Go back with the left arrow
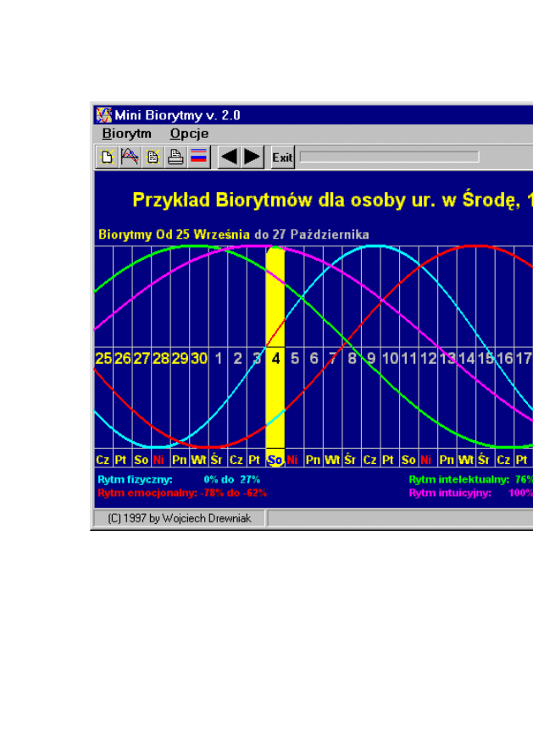The width and height of the screenshot is (533, 756). pos(229,157)
